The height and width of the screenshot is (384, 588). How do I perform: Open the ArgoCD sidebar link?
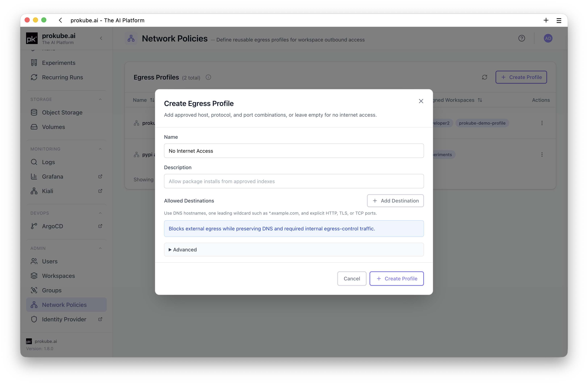tap(66, 226)
